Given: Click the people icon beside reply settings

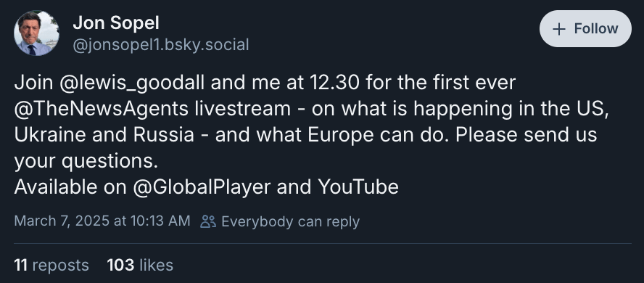Looking at the screenshot, I should click(x=208, y=222).
